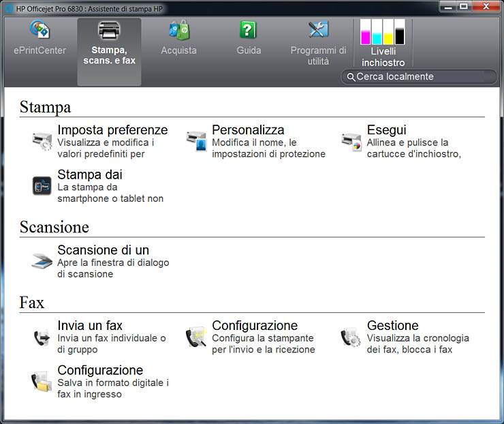The width and height of the screenshot is (504, 424).
Task: Switch to the Acquista tab label
Action: coord(178,50)
